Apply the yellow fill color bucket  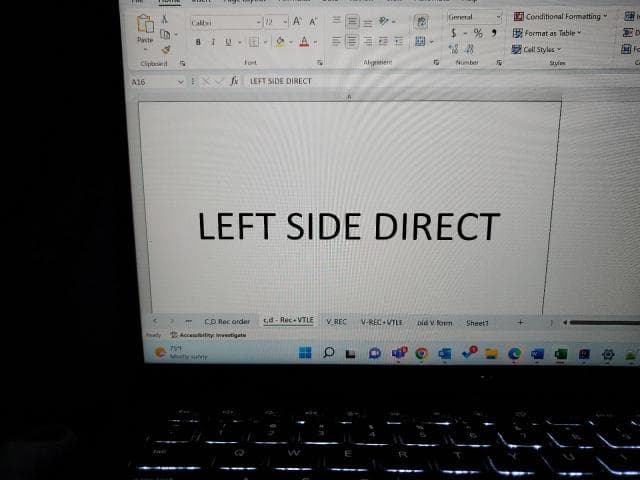(280, 42)
